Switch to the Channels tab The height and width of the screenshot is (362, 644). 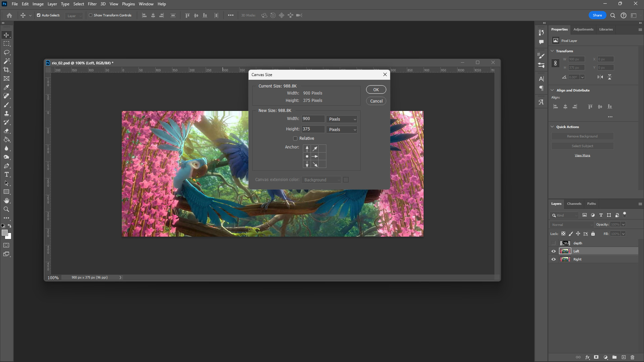[574, 204]
